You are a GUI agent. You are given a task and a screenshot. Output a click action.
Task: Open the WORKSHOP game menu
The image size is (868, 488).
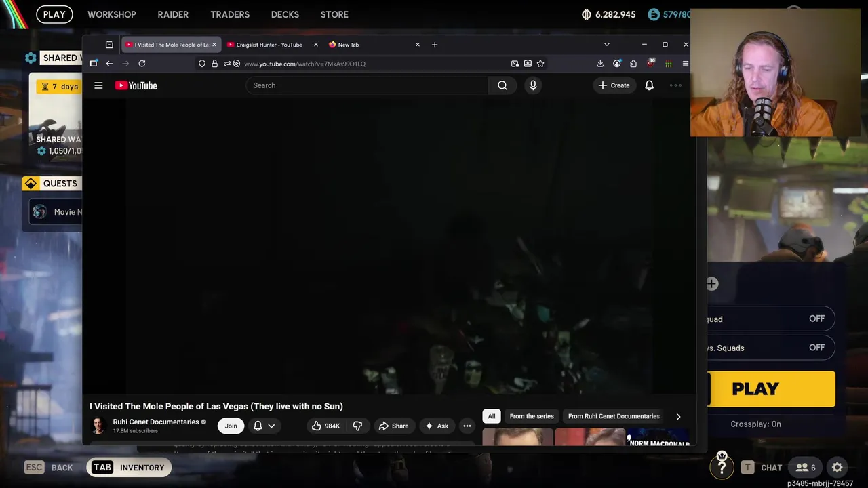[x=111, y=14]
